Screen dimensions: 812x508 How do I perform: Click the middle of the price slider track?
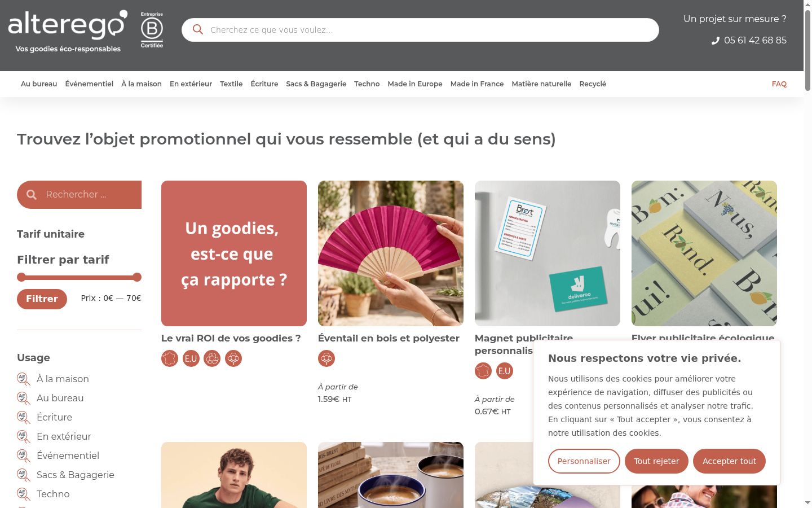(79, 277)
